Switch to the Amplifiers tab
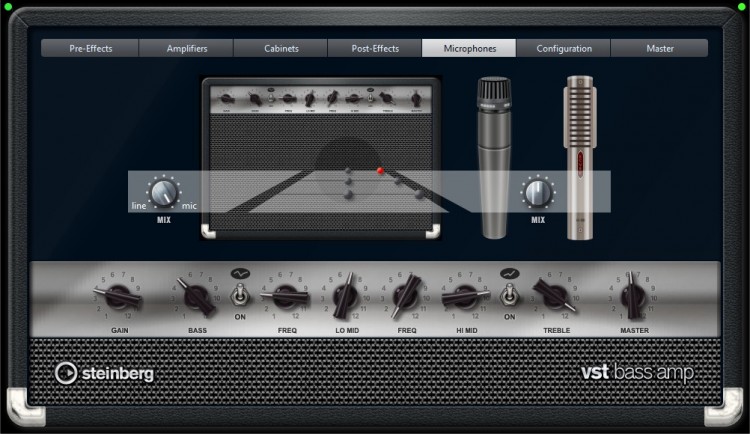This screenshot has width=750, height=434. tap(187, 48)
